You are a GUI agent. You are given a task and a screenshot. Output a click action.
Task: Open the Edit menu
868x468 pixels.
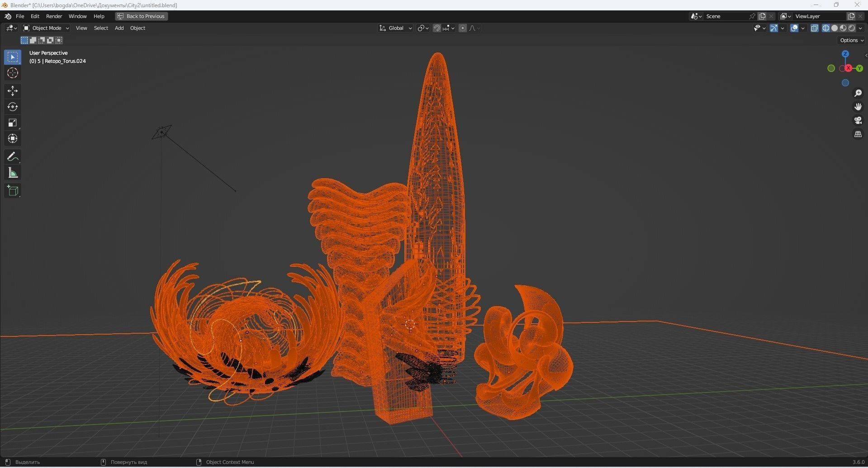pos(35,16)
